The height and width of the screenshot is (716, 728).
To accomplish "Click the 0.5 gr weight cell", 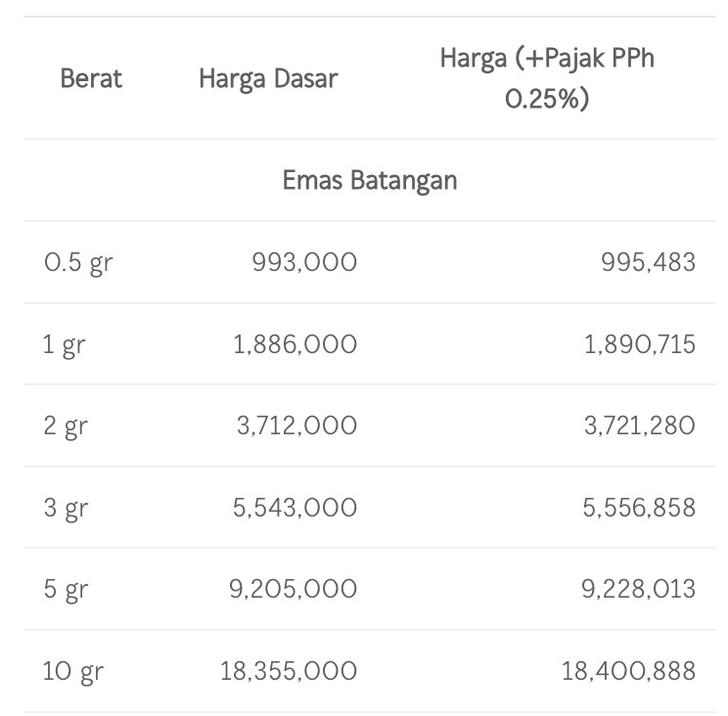I will pyautogui.click(x=77, y=262).
